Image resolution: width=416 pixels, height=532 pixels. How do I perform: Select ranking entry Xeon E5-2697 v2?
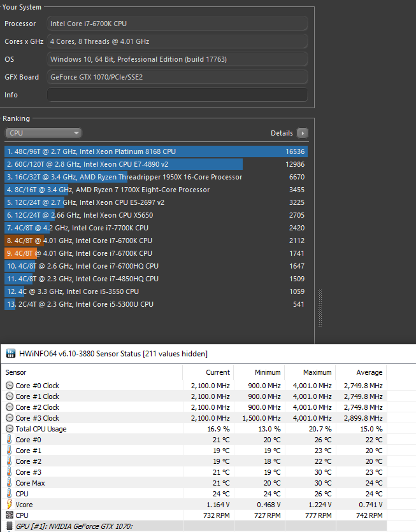click(x=156, y=202)
